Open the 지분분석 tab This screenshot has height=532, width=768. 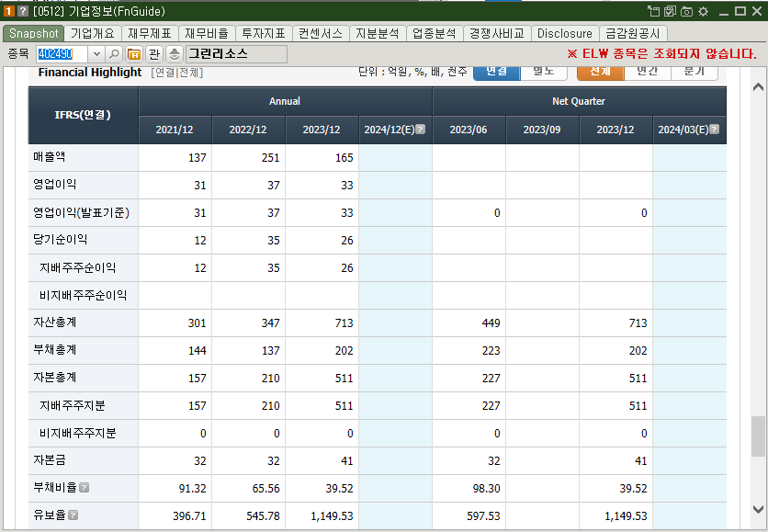click(x=378, y=33)
